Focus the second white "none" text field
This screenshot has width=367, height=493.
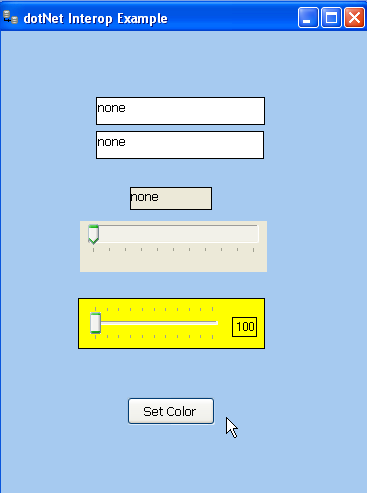click(x=180, y=145)
